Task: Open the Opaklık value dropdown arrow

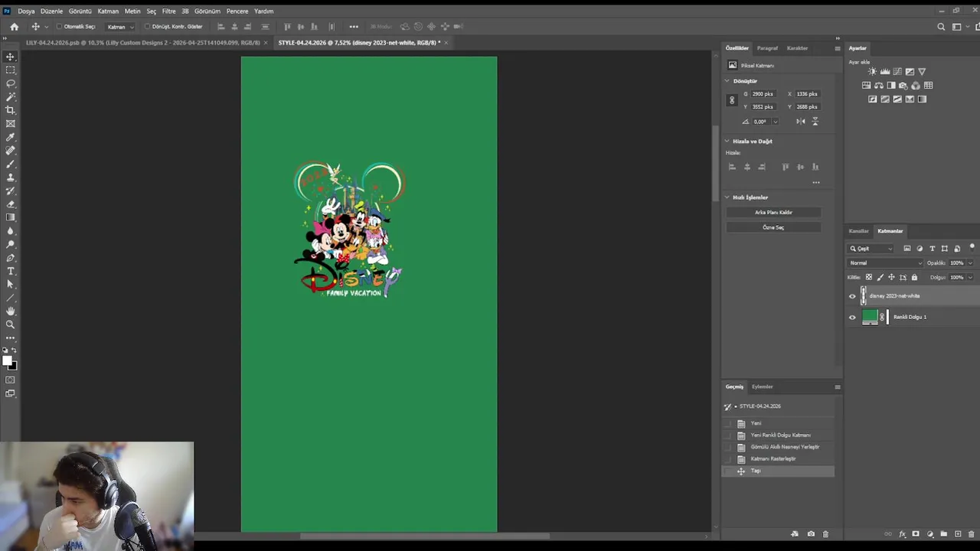Action: pos(970,263)
